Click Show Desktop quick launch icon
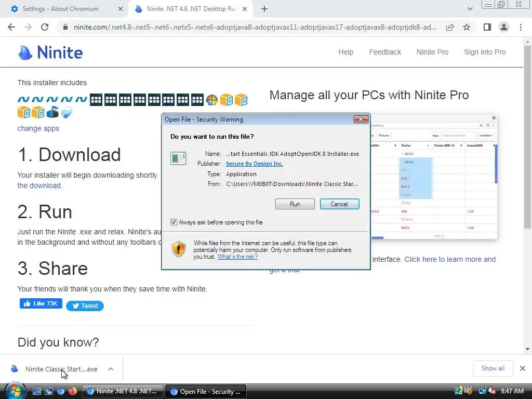The image size is (532, 399). pos(37,391)
